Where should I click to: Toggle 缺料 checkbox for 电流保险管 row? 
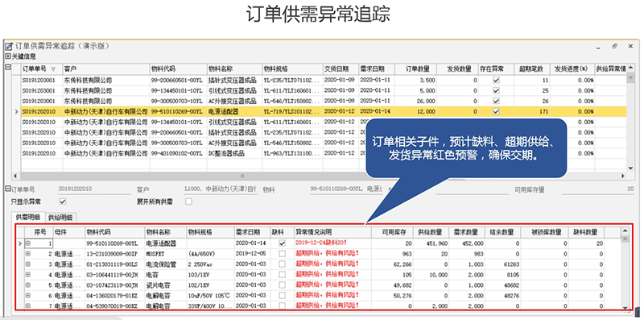tap(283, 264)
